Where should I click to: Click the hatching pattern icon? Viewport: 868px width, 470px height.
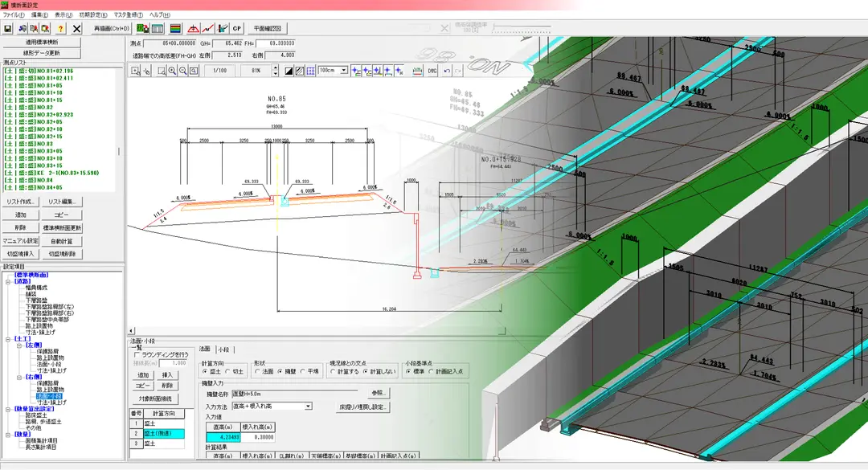[x=300, y=71]
